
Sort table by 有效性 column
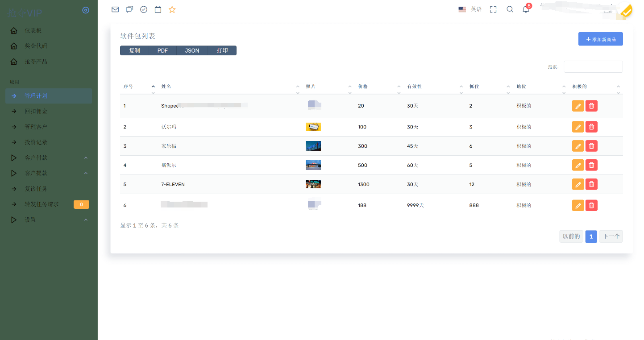(435, 87)
